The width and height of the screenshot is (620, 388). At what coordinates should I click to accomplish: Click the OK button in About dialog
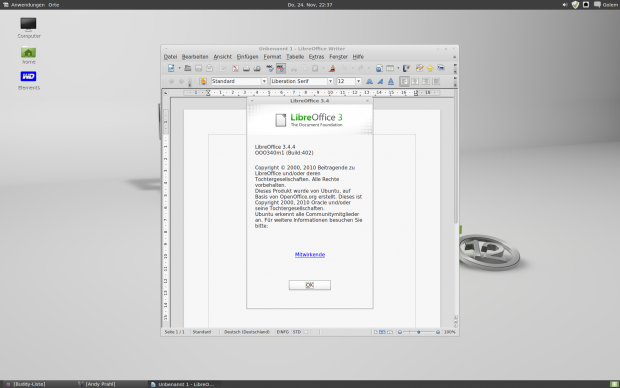310,285
